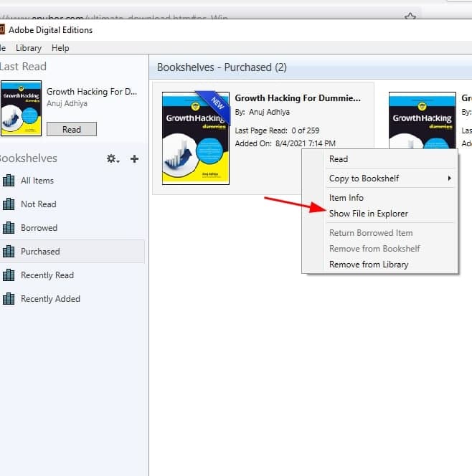Viewport: 472px width, 476px height.
Task: Click the Recently Added bookshelf icon
Action: (x=9, y=299)
